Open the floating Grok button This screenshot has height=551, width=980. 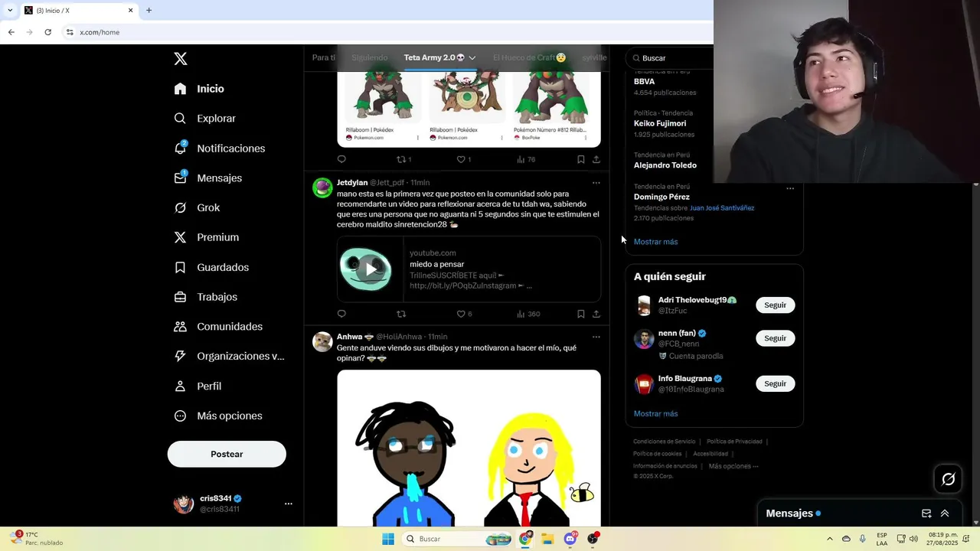tap(949, 479)
